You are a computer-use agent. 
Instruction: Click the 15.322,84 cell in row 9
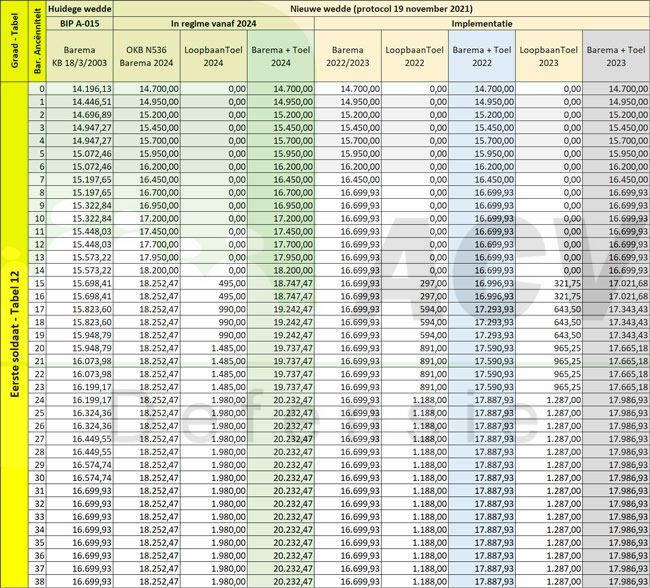[80, 205]
